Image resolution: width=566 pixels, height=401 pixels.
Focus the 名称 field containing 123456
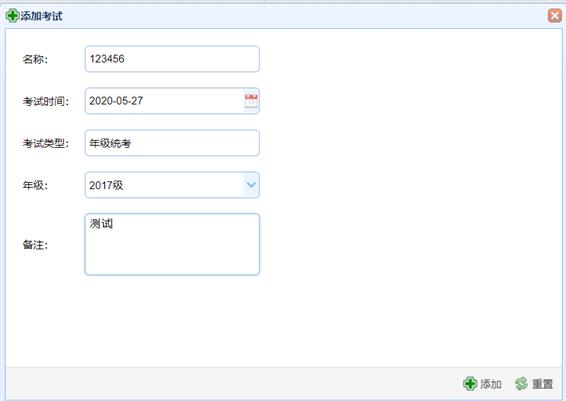pyautogui.click(x=172, y=59)
